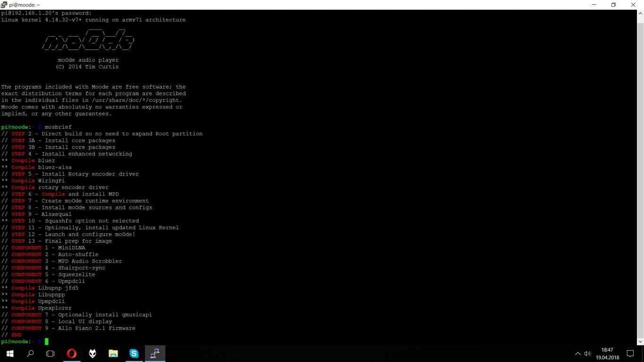Open Task View from the taskbar

50,353
